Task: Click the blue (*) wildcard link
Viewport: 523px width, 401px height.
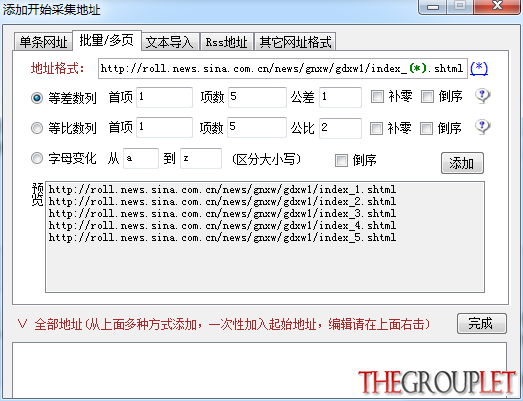Action: 479,68
